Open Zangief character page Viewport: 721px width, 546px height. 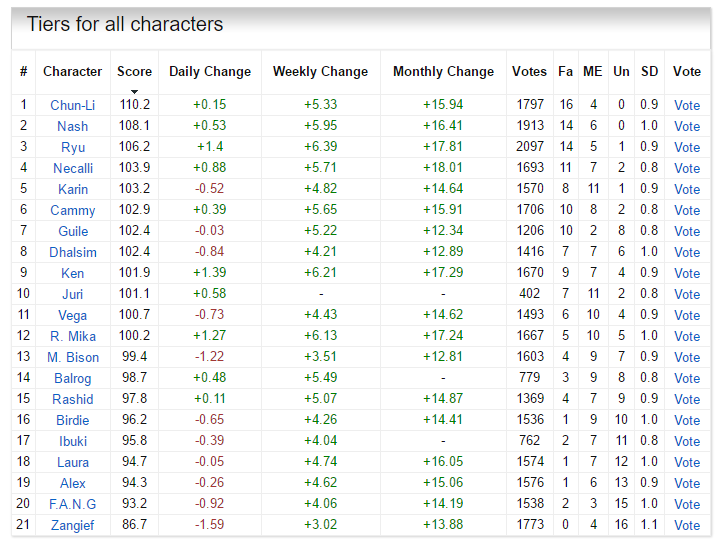72,525
